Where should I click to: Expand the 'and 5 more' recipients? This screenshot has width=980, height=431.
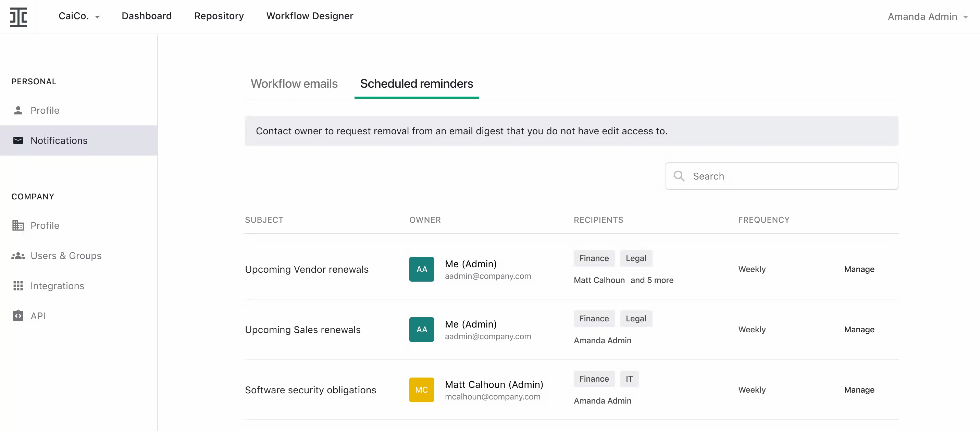click(652, 280)
